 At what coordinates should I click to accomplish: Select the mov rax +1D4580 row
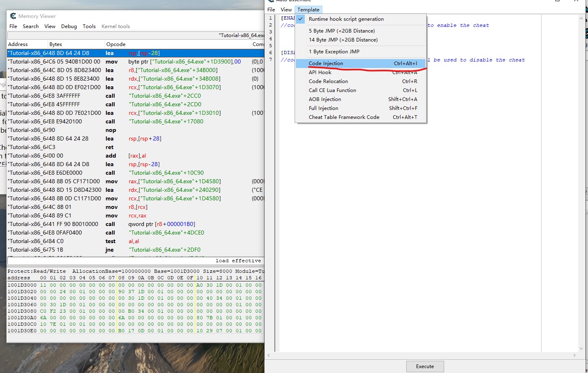click(x=136, y=182)
